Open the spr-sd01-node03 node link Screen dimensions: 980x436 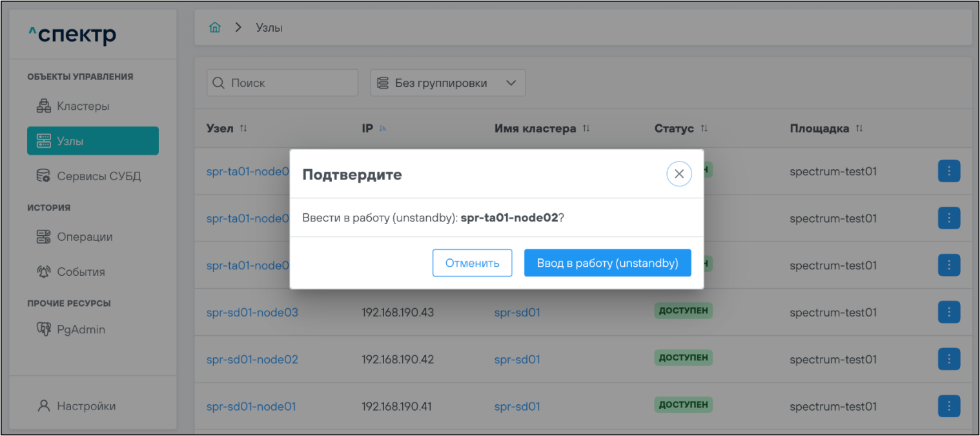pos(252,313)
